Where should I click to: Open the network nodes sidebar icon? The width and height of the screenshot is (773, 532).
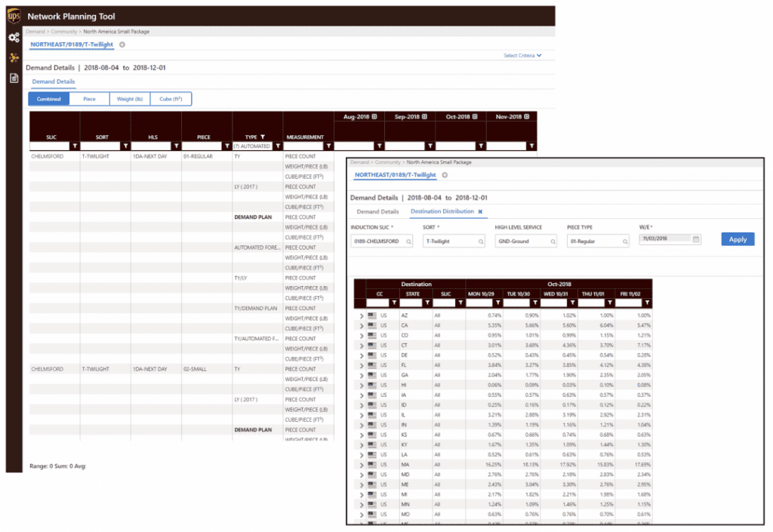(x=14, y=58)
